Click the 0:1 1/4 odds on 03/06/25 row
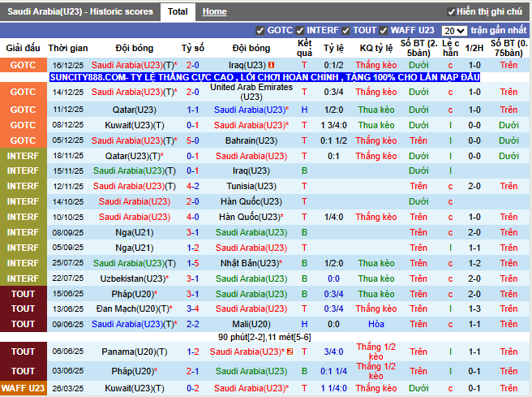This screenshot has height=397, width=532. point(333,371)
